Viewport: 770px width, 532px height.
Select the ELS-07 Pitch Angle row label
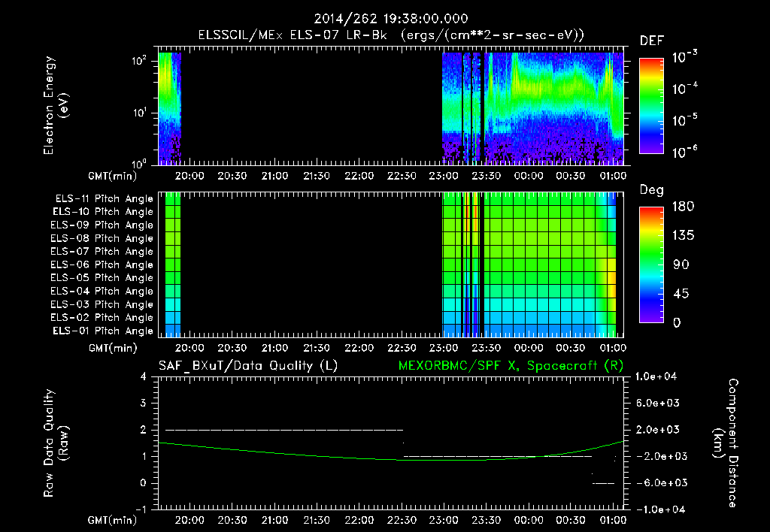(x=102, y=251)
